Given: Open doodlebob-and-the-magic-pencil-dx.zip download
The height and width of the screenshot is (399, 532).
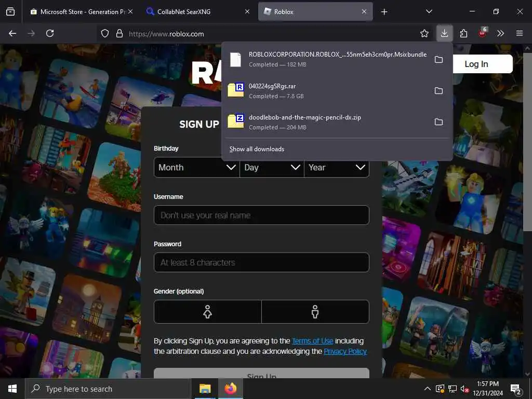Looking at the screenshot, I should (327, 122).
